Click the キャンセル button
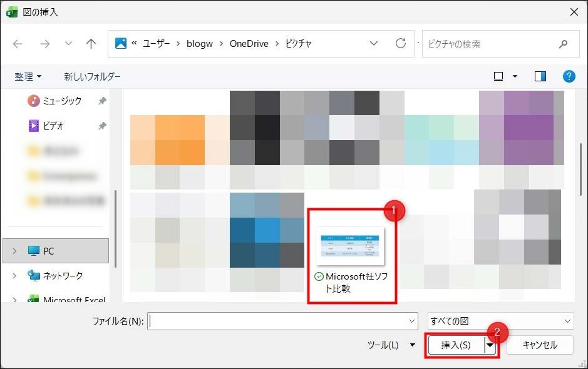 [540, 345]
